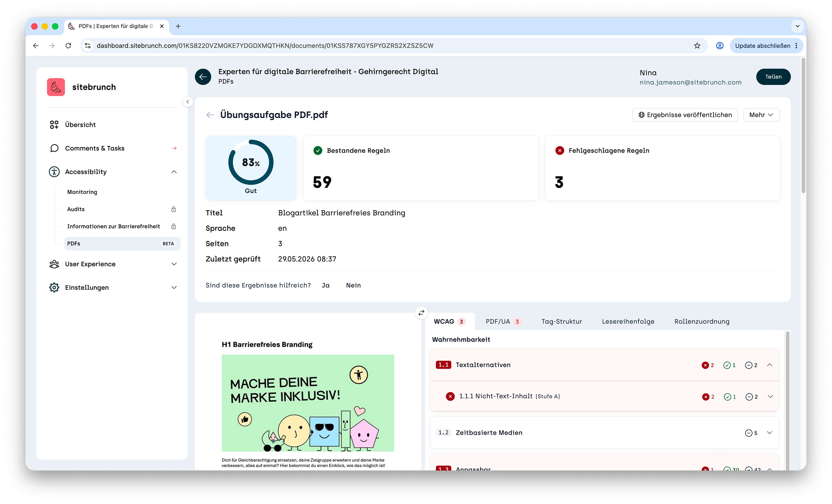Click the Einstellungen gear icon

click(x=54, y=288)
